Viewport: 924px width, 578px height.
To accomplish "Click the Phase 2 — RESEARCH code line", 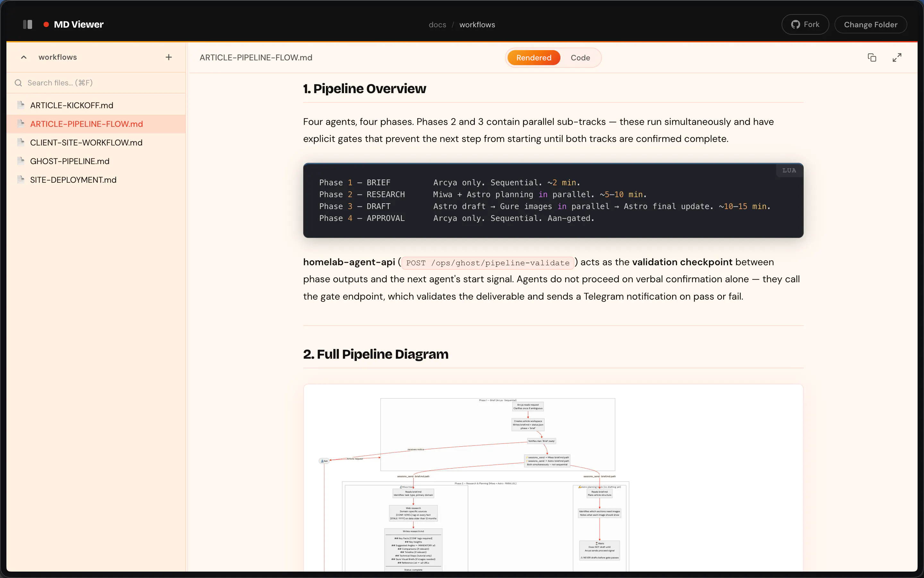I will click(x=483, y=195).
